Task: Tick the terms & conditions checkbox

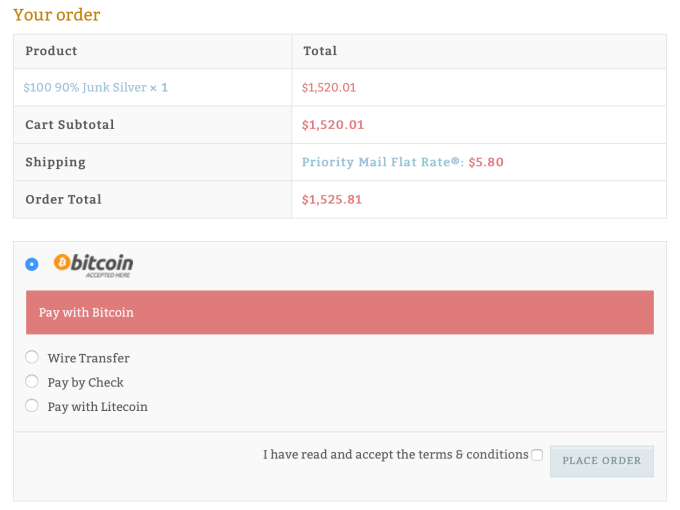Action: click(x=537, y=455)
